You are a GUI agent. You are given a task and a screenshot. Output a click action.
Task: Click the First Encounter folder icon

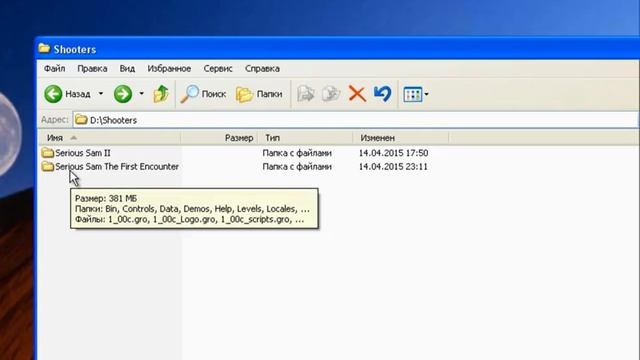(48, 166)
